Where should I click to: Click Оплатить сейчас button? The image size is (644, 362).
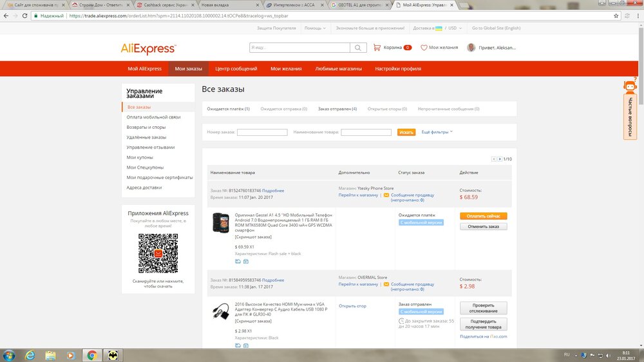pos(484,216)
